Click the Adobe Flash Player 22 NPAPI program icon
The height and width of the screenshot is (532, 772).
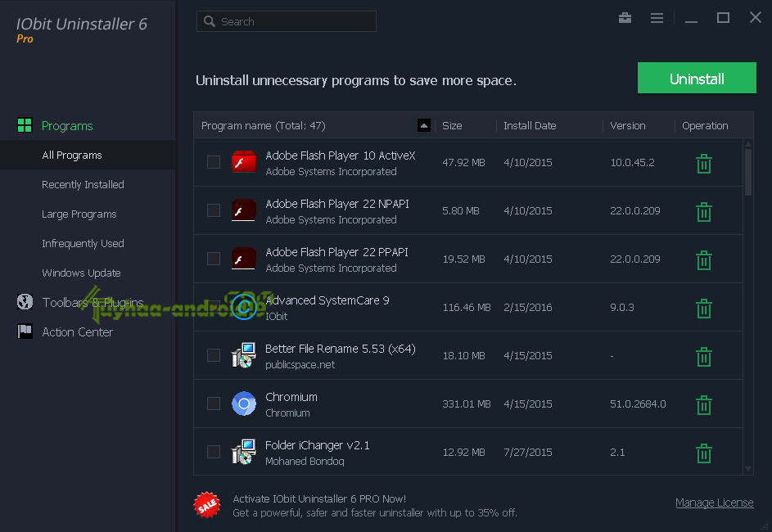pos(244,210)
